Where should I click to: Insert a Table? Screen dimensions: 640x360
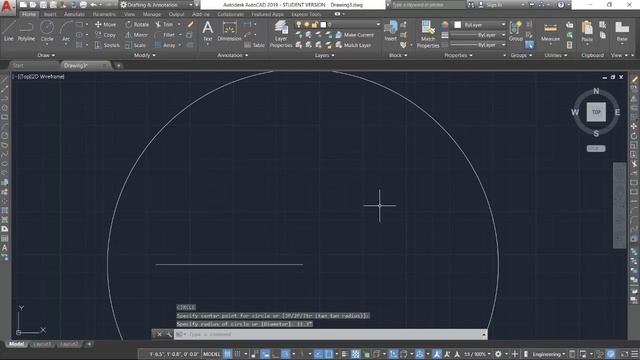tap(255, 45)
